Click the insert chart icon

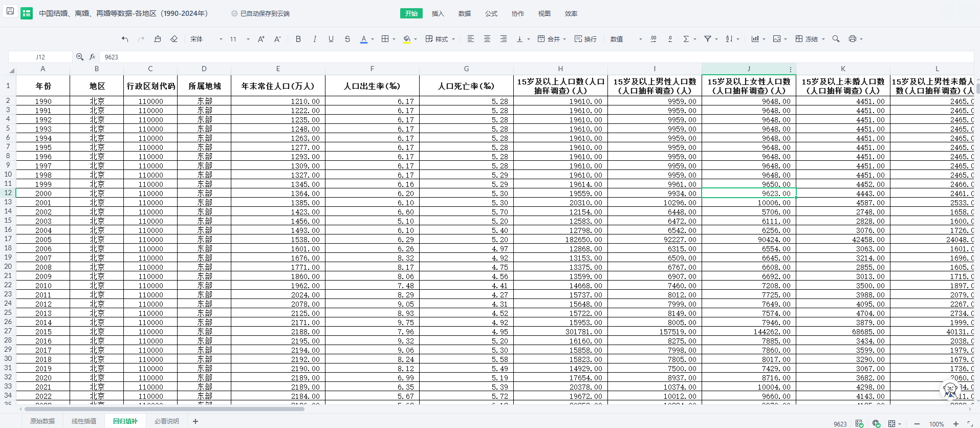755,39
